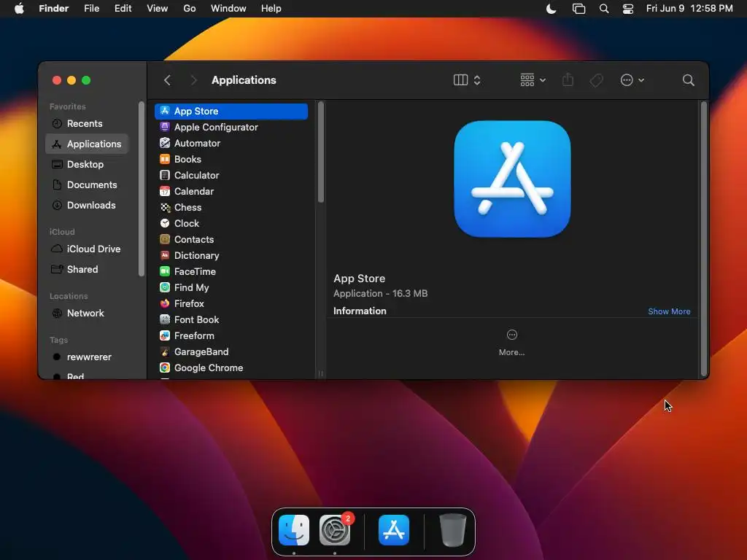Image resolution: width=747 pixels, height=560 pixels.
Task: Click the date and time in menu bar
Action: point(689,9)
